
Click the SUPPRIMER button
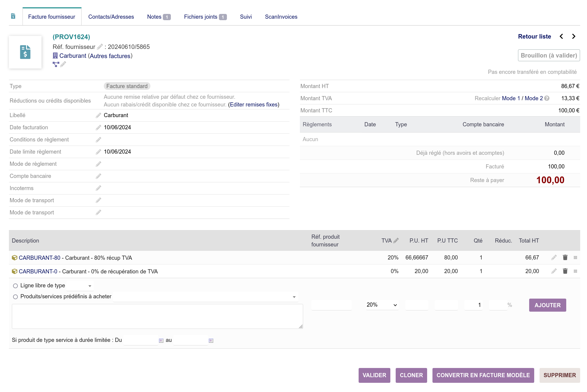click(x=560, y=375)
